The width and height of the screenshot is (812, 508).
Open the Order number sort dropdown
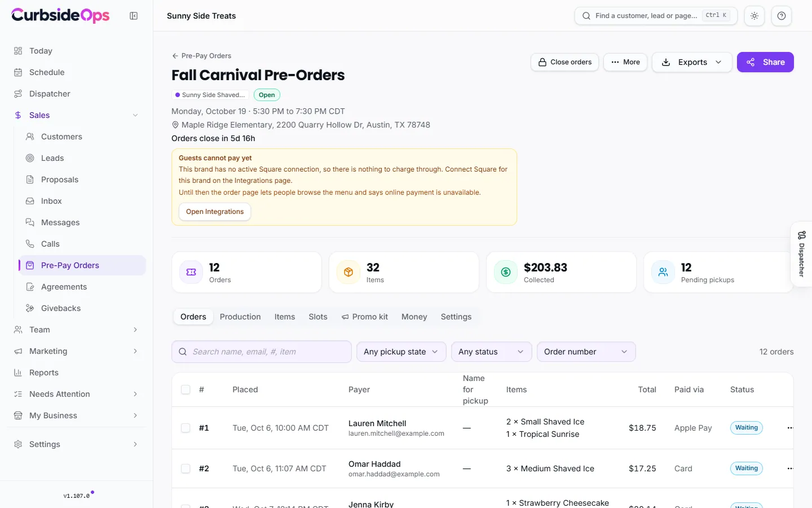tap(586, 352)
